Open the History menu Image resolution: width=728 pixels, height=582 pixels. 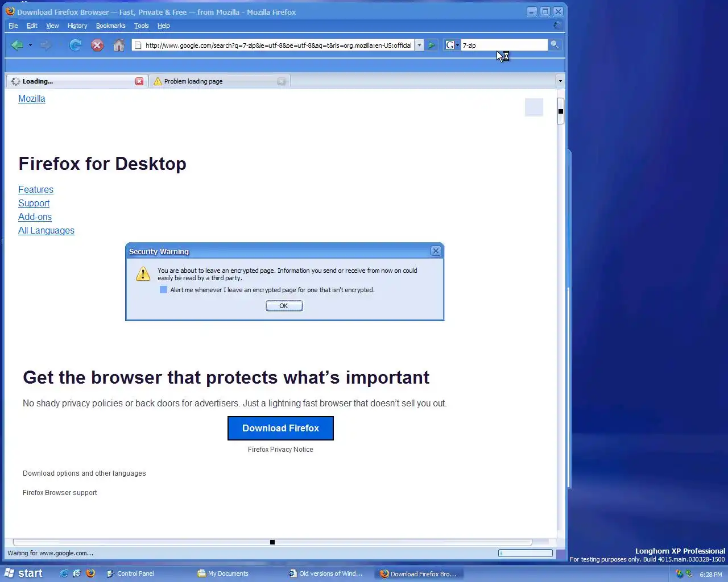(77, 26)
